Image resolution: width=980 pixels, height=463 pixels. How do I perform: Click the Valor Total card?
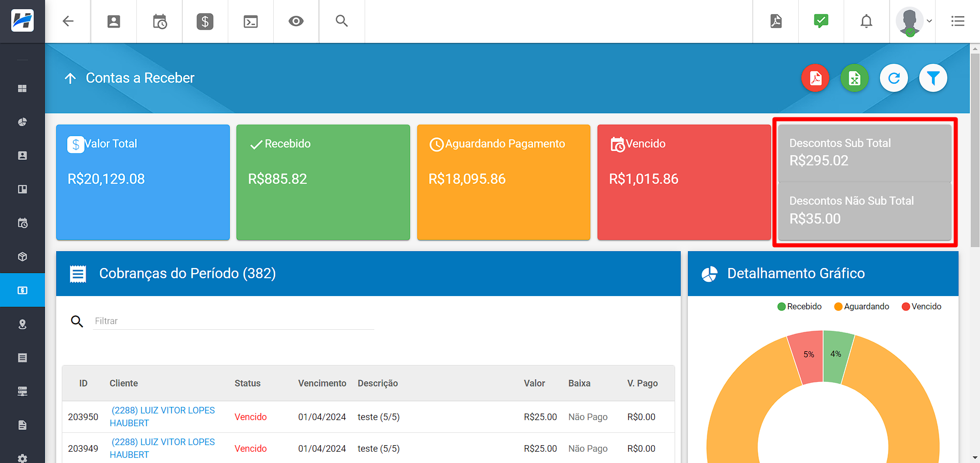tap(143, 182)
